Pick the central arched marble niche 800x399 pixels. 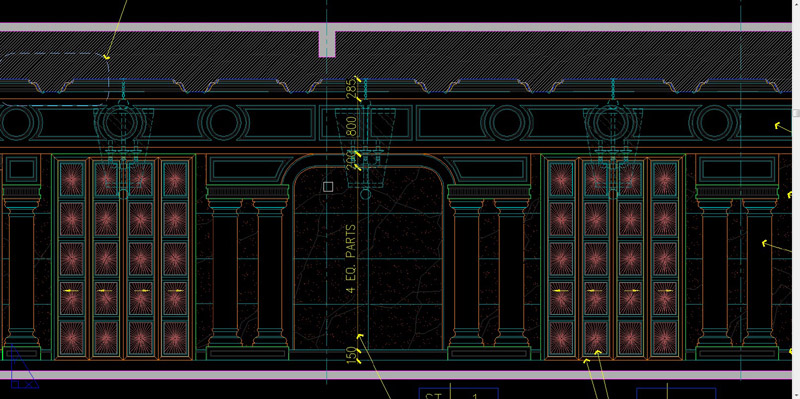click(x=368, y=258)
